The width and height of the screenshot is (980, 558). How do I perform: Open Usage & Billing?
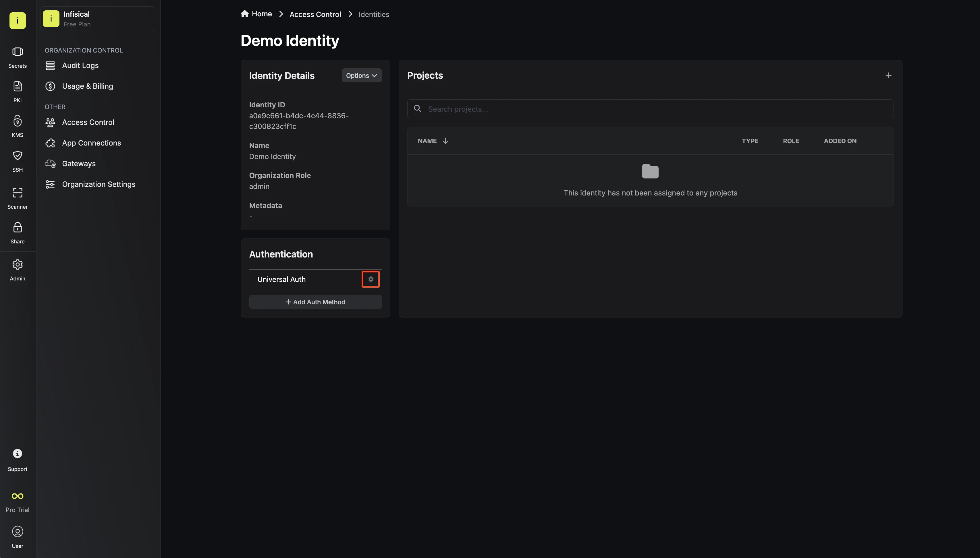(87, 86)
